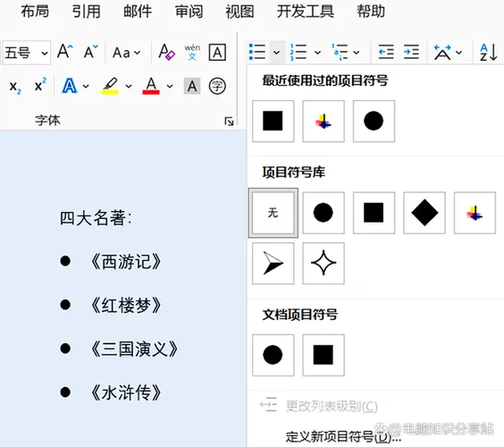Image resolution: width=504 pixels, height=447 pixels.
Task: Increase font size with the grow font icon
Action: (65, 52)
